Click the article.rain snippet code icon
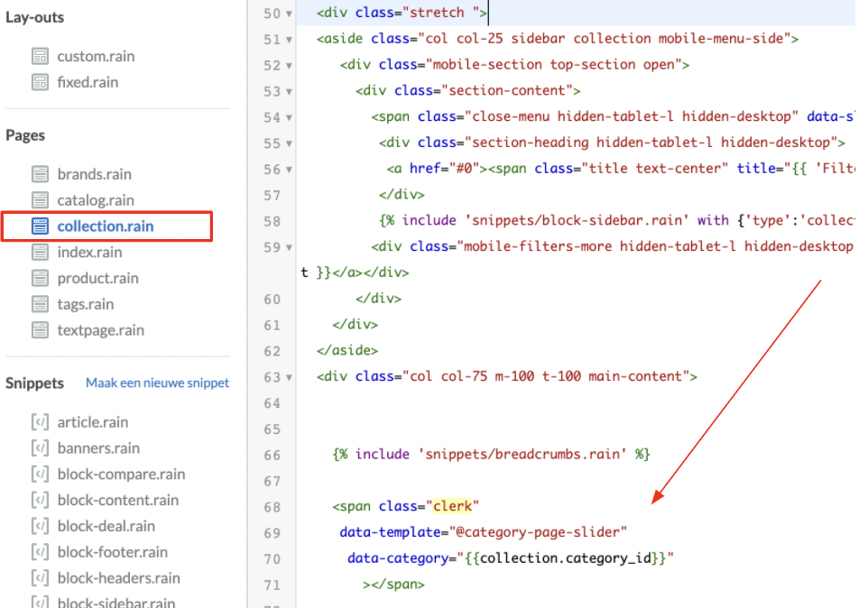868x608 pixels. click(x=40, y=422)
